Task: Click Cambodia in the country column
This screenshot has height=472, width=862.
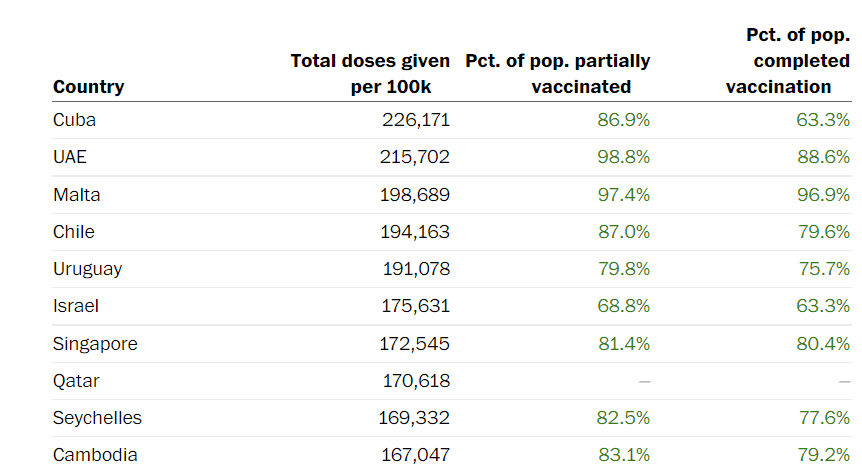Action: click(x=95, y=455)
